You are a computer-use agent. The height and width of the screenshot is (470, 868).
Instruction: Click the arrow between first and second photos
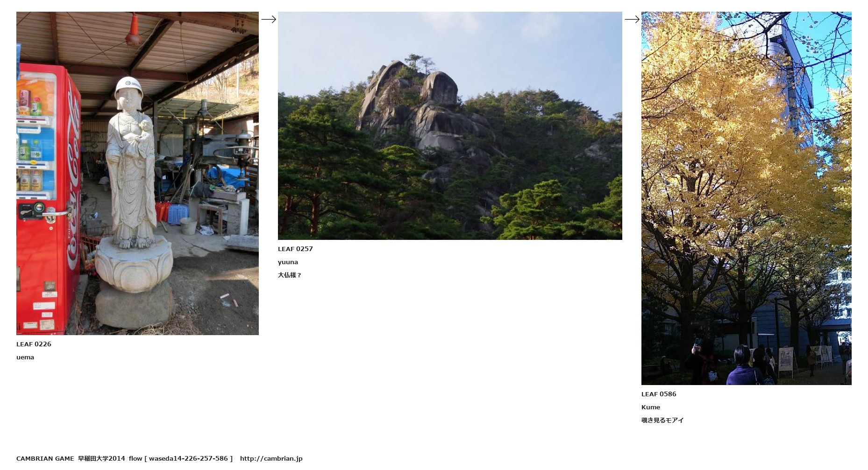click(269, 19)
